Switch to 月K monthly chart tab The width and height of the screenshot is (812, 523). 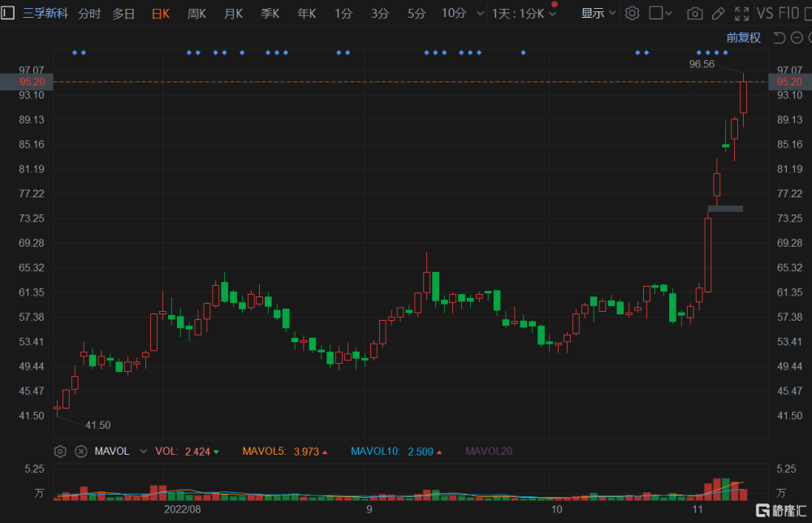[x=234, y=14]
